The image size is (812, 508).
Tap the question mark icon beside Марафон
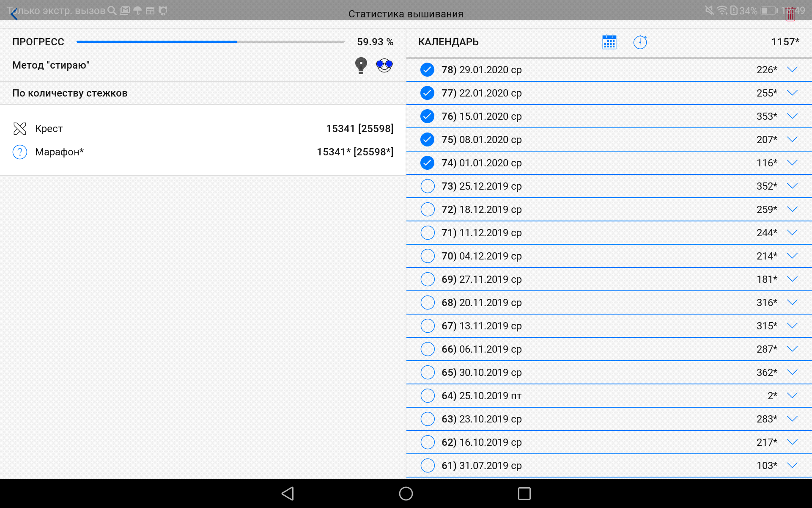coord(20,152)
